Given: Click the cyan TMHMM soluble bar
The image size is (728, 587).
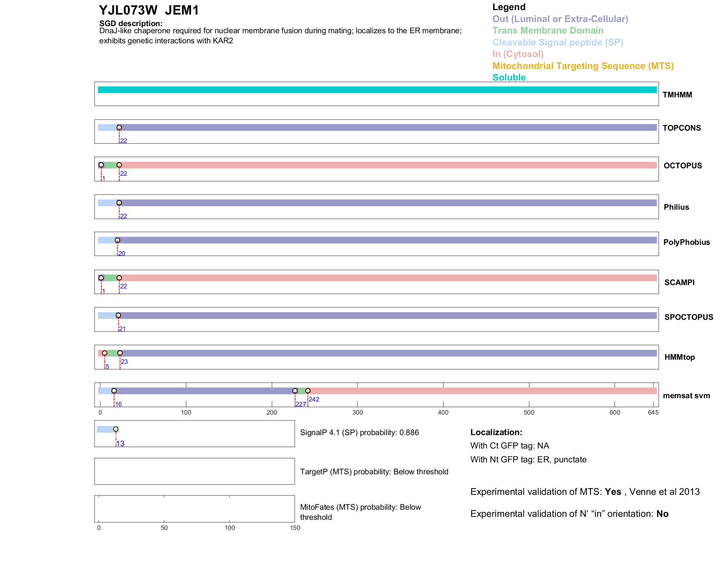Looking at the screenshot, I should click(377, 90).
